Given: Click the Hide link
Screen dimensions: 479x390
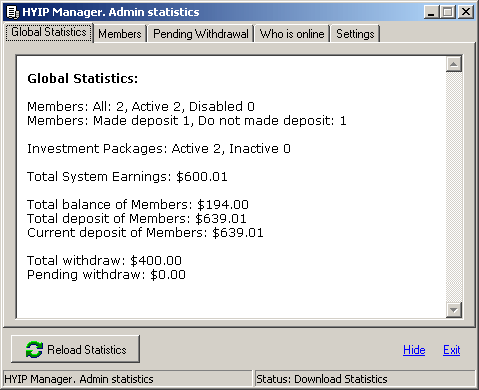Looking at the screenshot, I should 414,350.
